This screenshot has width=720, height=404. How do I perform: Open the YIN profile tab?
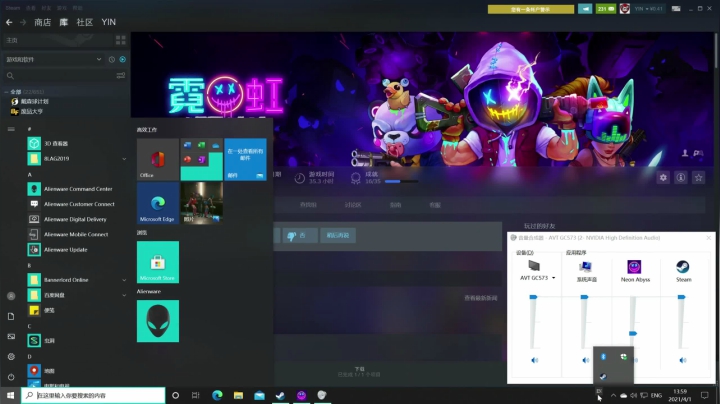click(x=109, y=22)
